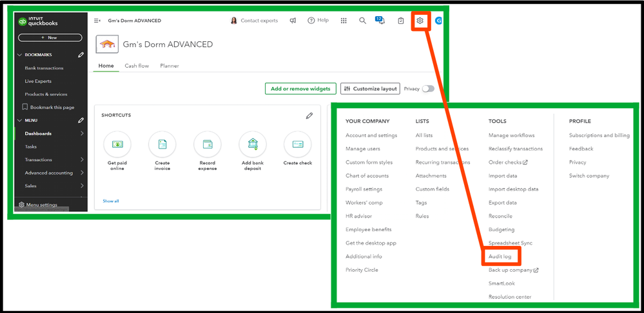644x313 pixels.
Task: Click the Get paid online shortcut icon
Action: click(x=117, y=144)
